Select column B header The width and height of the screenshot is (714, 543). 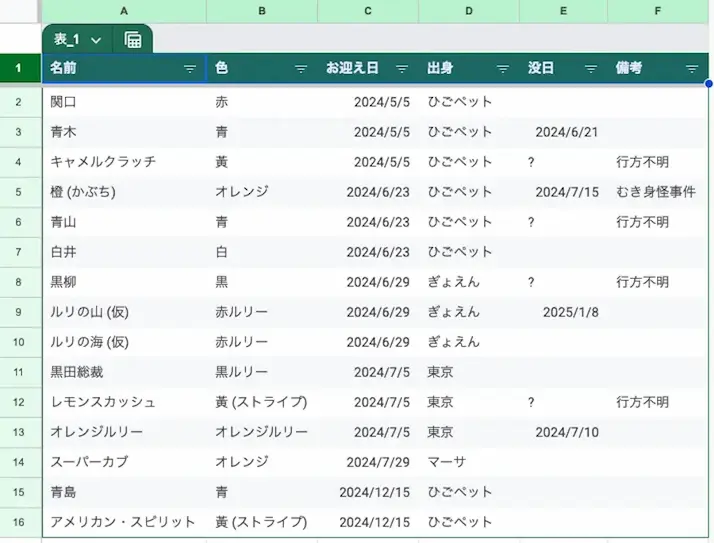[x=262, y=11]
